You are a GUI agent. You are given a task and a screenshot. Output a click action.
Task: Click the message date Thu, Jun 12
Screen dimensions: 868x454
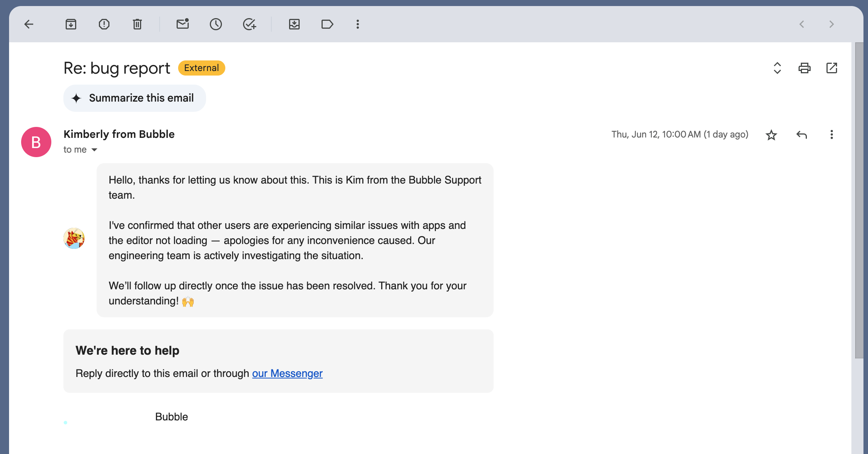680,134
